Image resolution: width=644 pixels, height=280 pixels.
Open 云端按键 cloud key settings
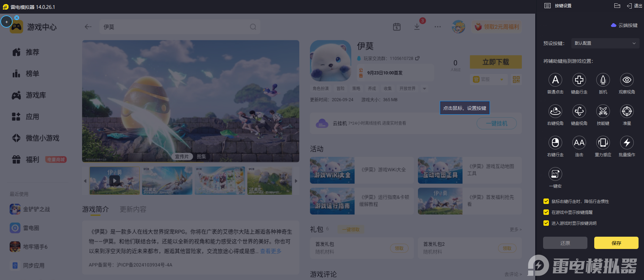point(624,25)
